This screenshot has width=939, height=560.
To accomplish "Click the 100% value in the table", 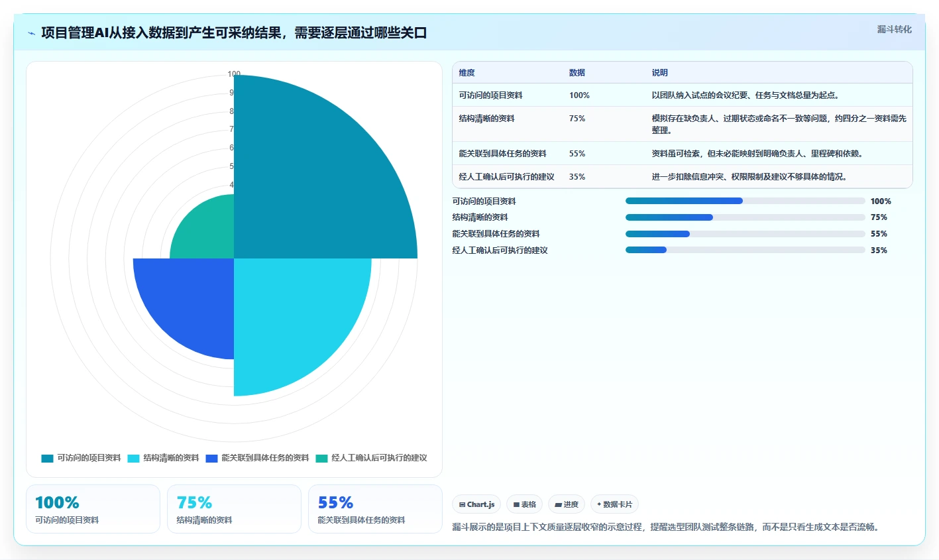I will (x=579, y=95).
